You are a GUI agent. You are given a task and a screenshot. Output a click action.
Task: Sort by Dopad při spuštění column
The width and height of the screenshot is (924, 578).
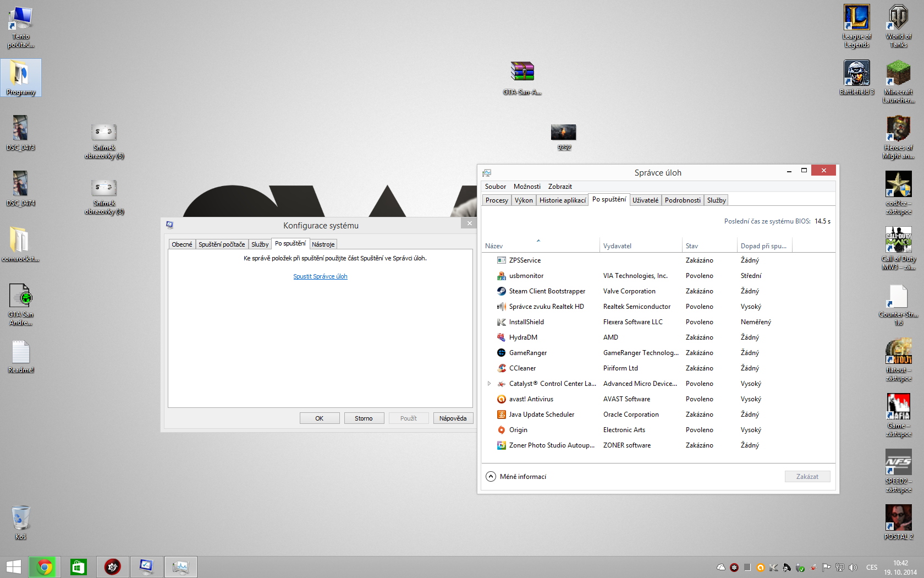(x=765, y=246)
